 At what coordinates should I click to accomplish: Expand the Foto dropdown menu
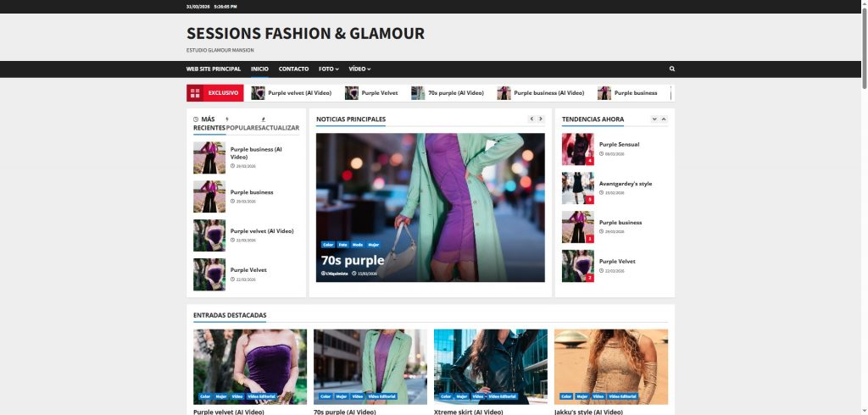click(x=328, y=69)
